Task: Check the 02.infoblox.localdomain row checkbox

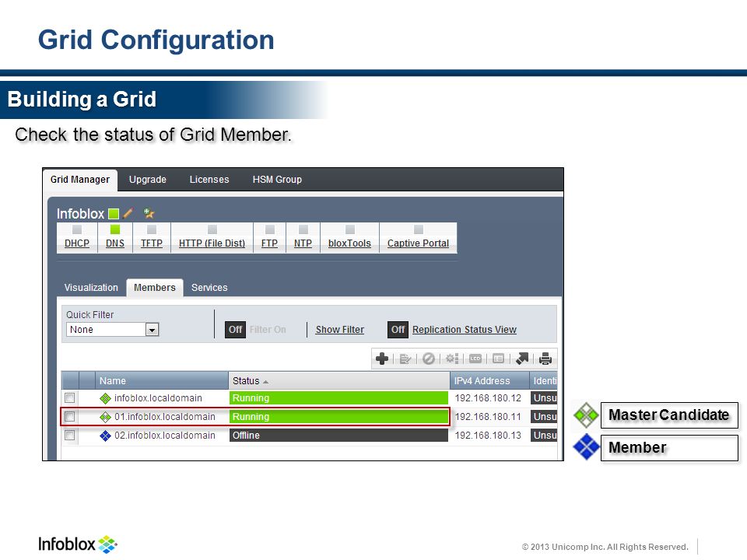Action: pos(69,436)
